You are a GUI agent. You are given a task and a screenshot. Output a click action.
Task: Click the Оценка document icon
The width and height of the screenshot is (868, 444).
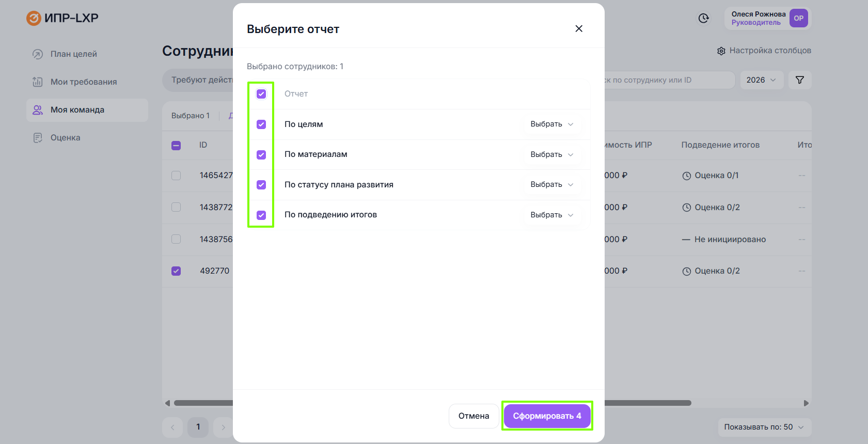click(x=38, y=138)
